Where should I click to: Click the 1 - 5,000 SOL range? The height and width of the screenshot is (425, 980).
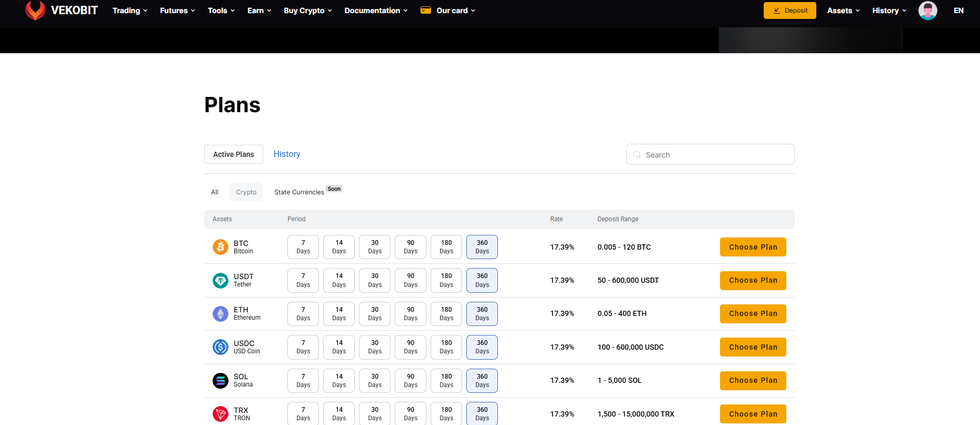[619, 380]
